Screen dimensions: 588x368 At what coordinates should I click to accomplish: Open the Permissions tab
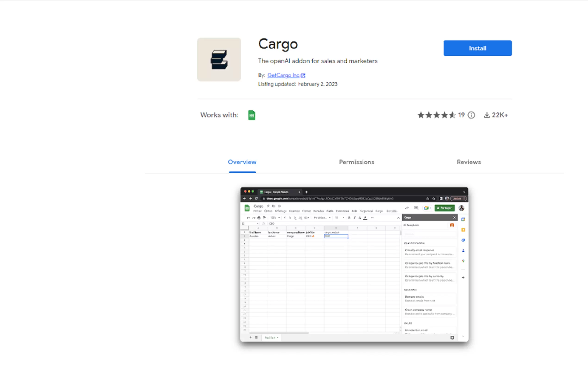coord(357,162)
